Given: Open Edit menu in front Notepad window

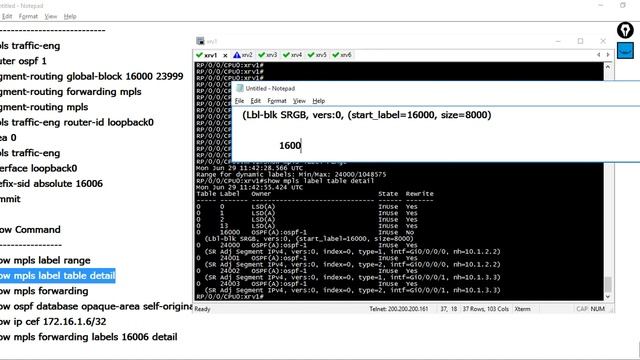Looking at the screenshot, I should coord(256,101).
